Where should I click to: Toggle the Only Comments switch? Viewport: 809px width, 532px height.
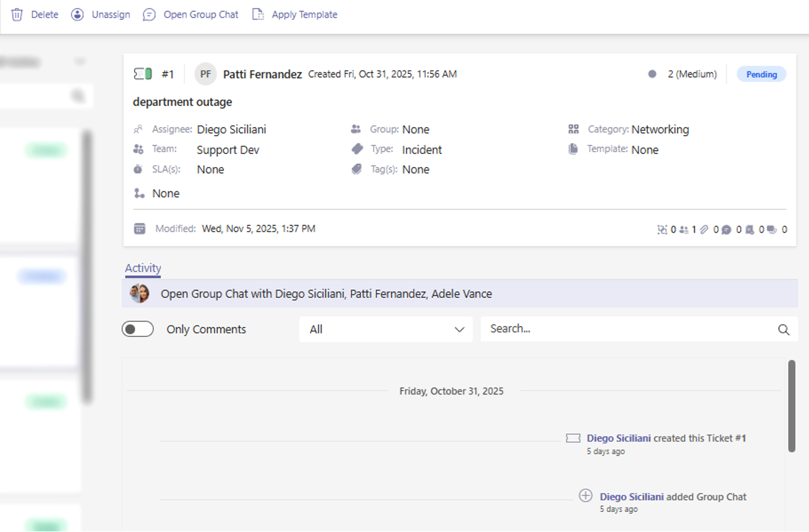pyautogui.click(x=138, y=329)
